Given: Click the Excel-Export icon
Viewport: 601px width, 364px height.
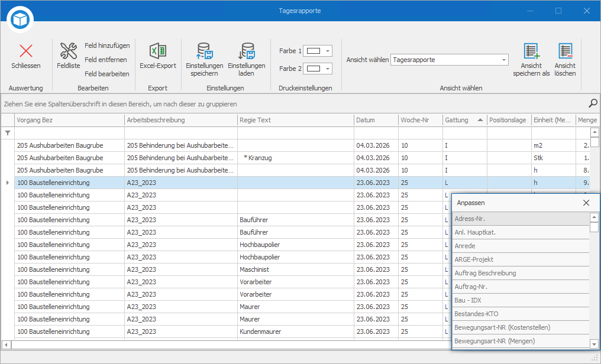Looking at the screenshot, I should 157,51.
